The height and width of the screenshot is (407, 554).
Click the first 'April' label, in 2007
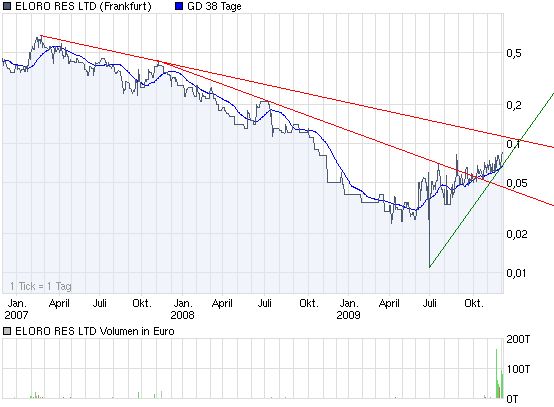59,303
